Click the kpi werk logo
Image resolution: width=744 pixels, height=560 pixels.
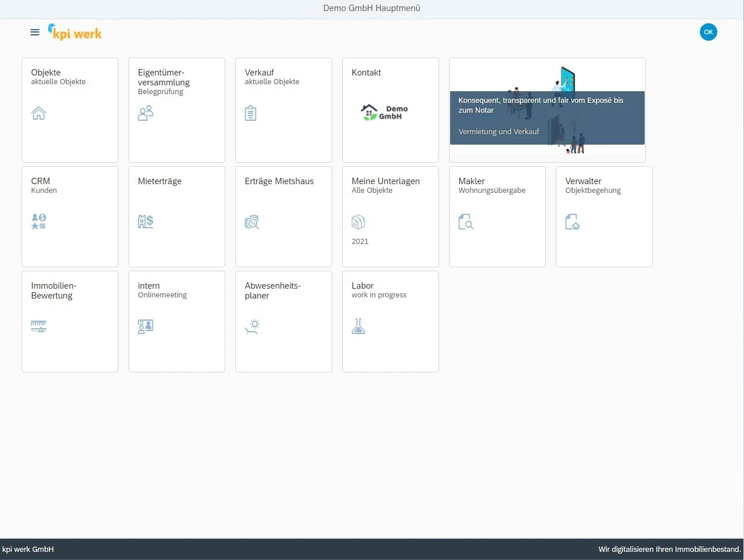click(74, 32)
